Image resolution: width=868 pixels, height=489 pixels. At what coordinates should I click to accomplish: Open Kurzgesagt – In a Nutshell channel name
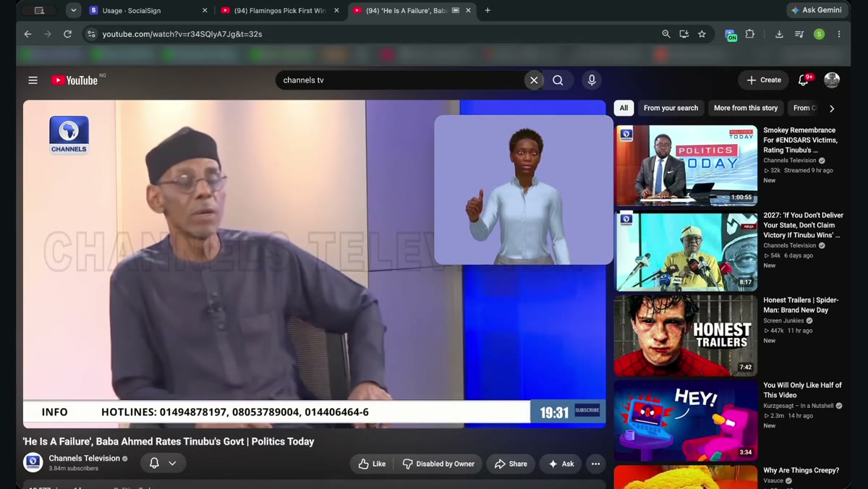point(798,406)
